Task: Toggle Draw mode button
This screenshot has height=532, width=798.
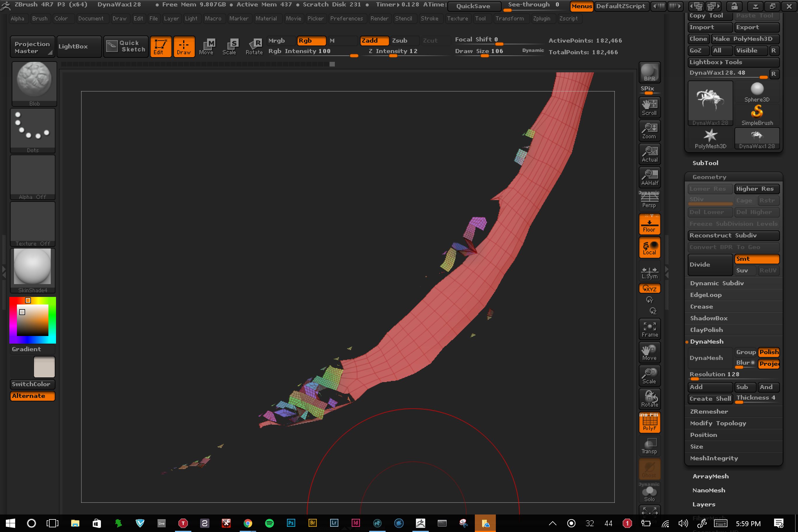Action: tap(184, 46)
